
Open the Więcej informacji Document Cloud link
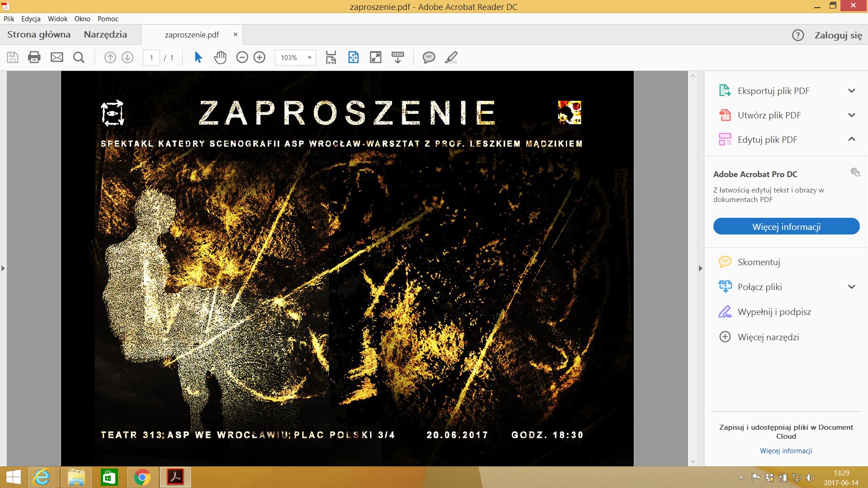click(x=786, y=450)
